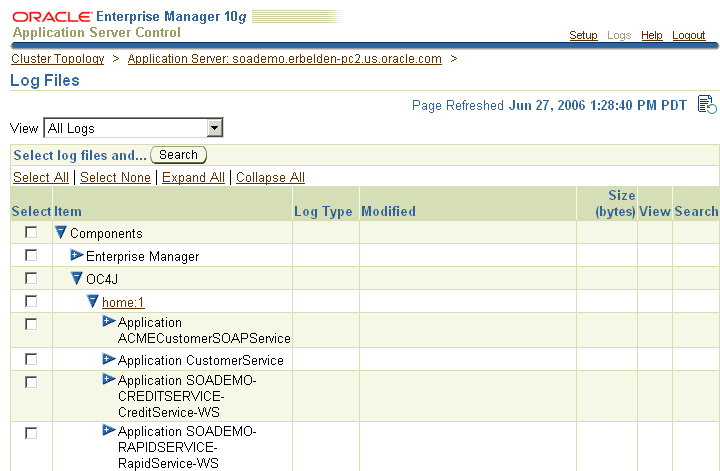Click the Components label text
This screenshot has width=720, height=471.
[x=106, y=233]
